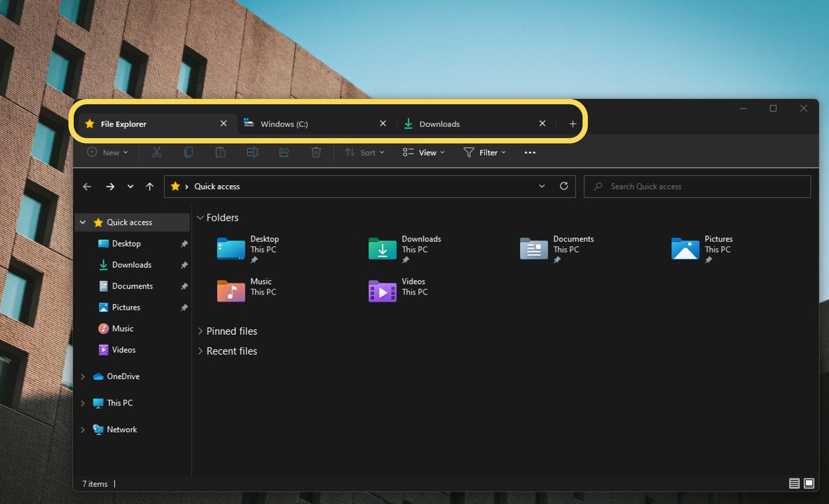Open the Sort dropdown menu
829x504 pixels.
click(365, 153)
